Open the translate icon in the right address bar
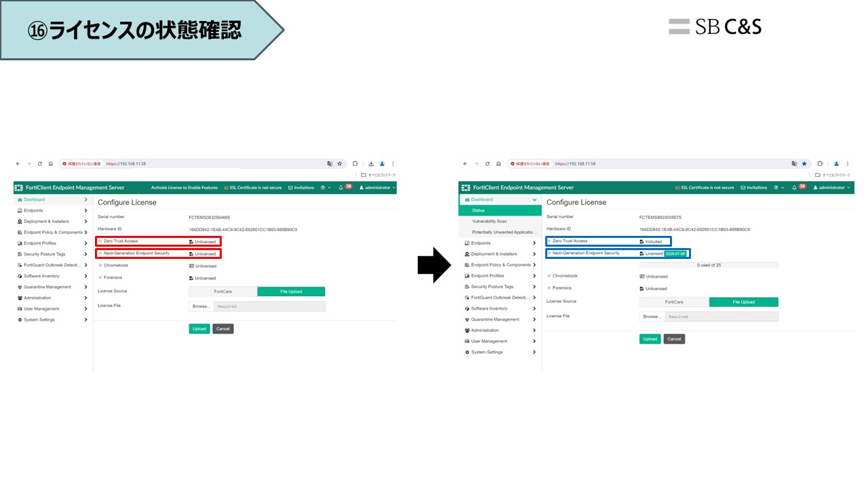This screenshot has width=868, height=488. click(x=794, y=163)
